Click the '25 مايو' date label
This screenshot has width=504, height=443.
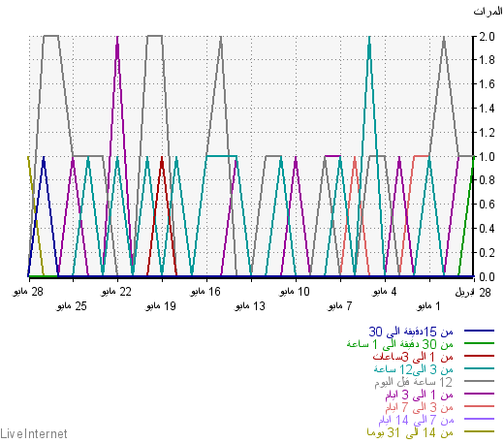[x=72, y=306]
